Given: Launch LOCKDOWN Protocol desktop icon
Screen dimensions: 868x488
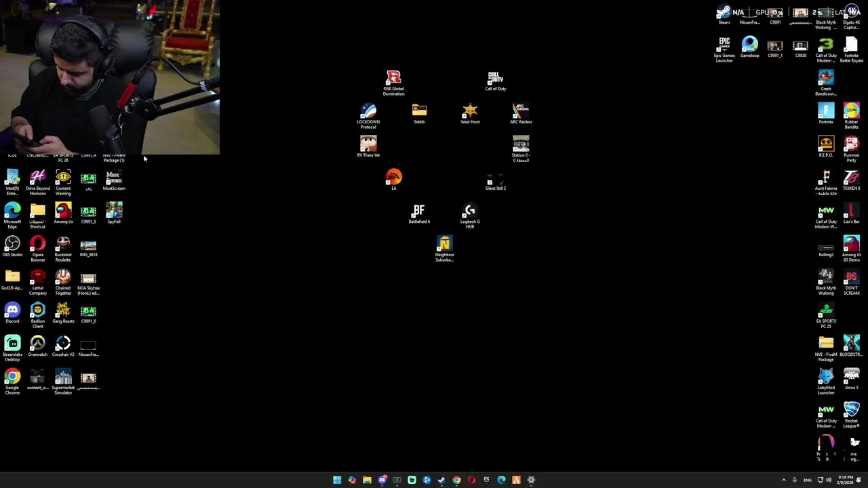Looking at the screenshot, I should tap(368, 116).
